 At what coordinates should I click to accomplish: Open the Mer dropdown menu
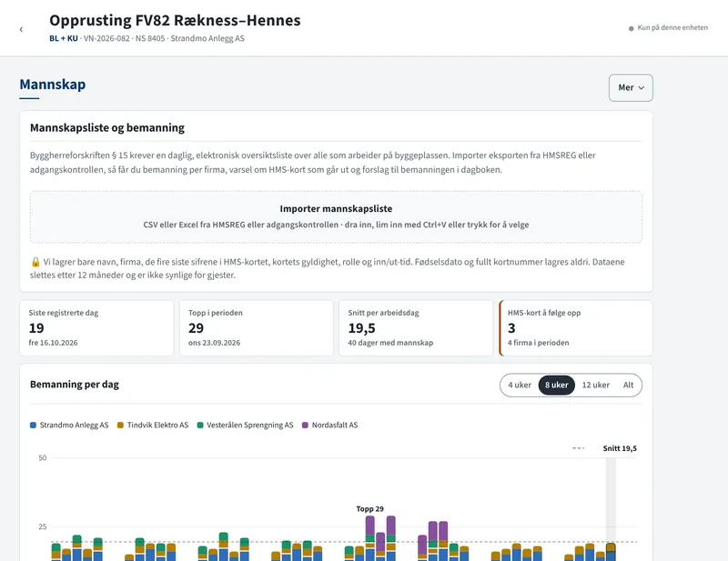click(631, 87)
